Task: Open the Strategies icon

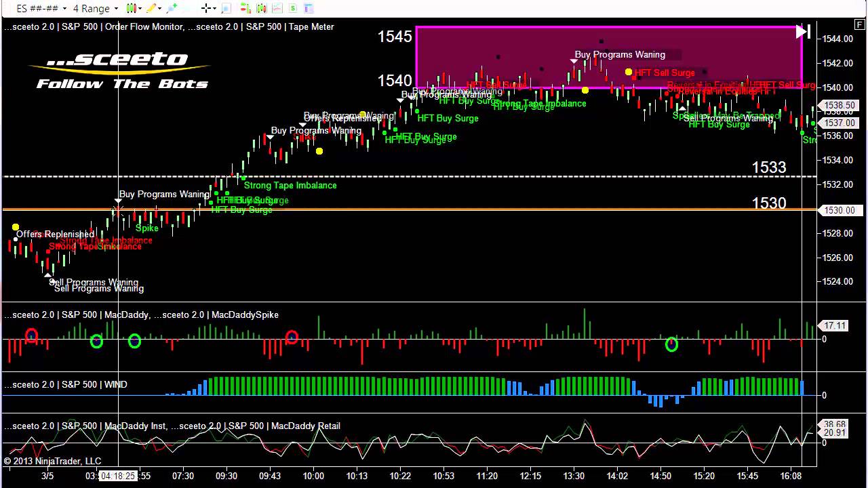Action: [x=292, y=8]
